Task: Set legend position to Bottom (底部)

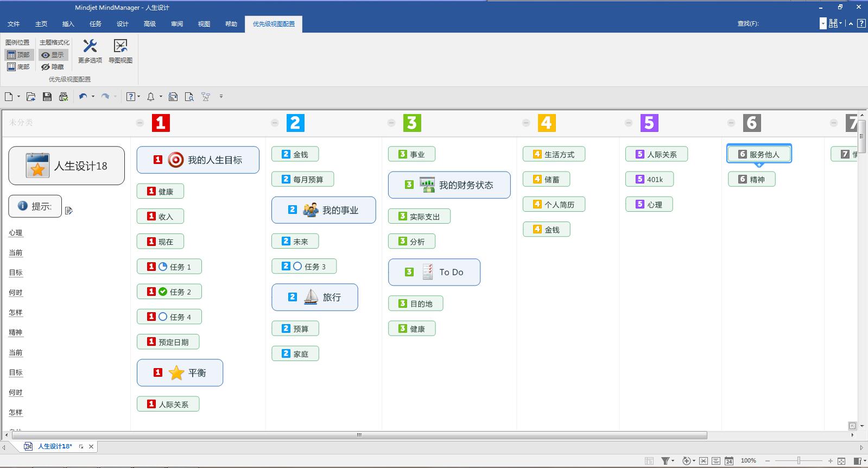Action: [19, 67]
